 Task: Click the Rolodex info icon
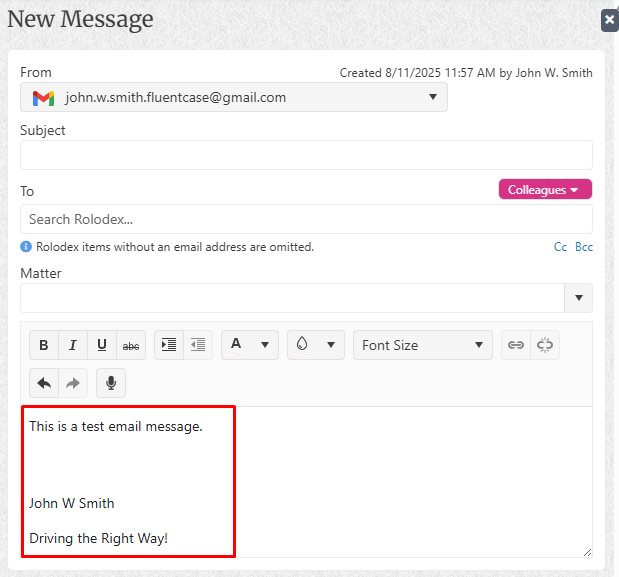[26, 247]
